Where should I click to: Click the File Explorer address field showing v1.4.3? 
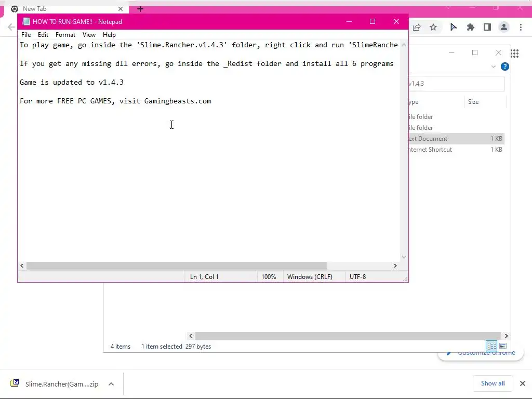[x=456, y=84]
